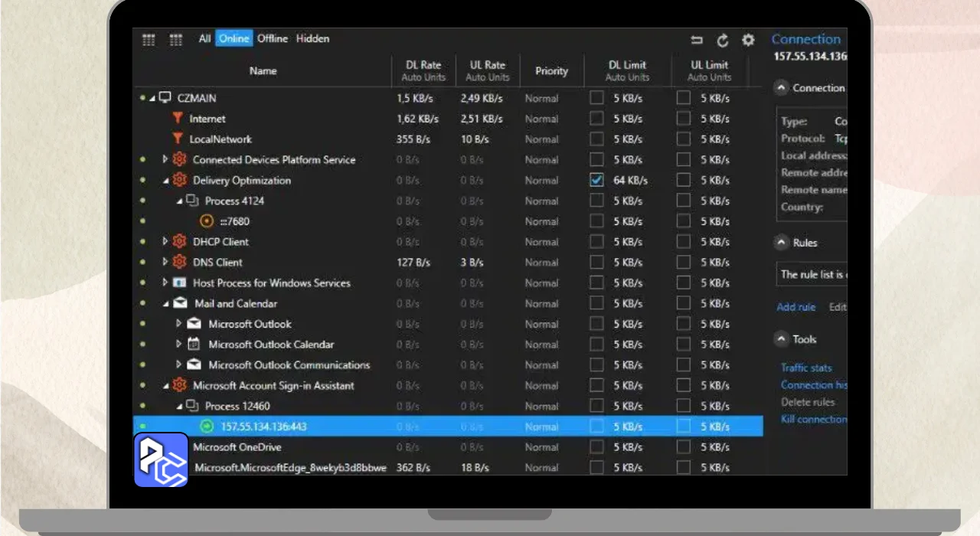Click the green connection icon for 157.55.134.136:443
The image size is (980, 536).
point(206,427)
